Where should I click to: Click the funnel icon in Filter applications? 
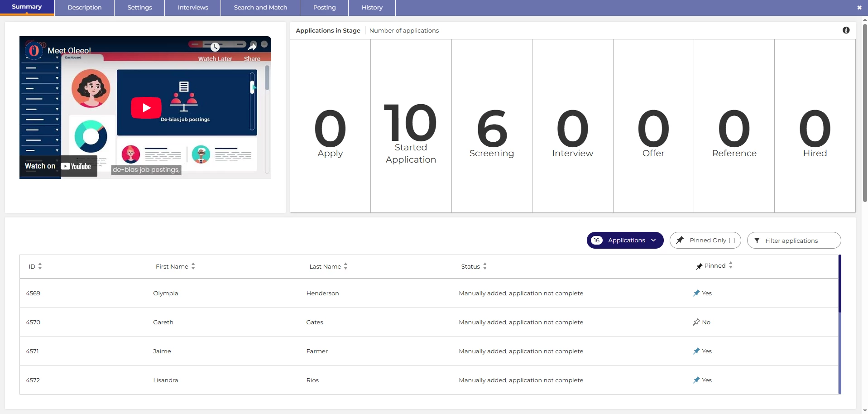[757, 241]
